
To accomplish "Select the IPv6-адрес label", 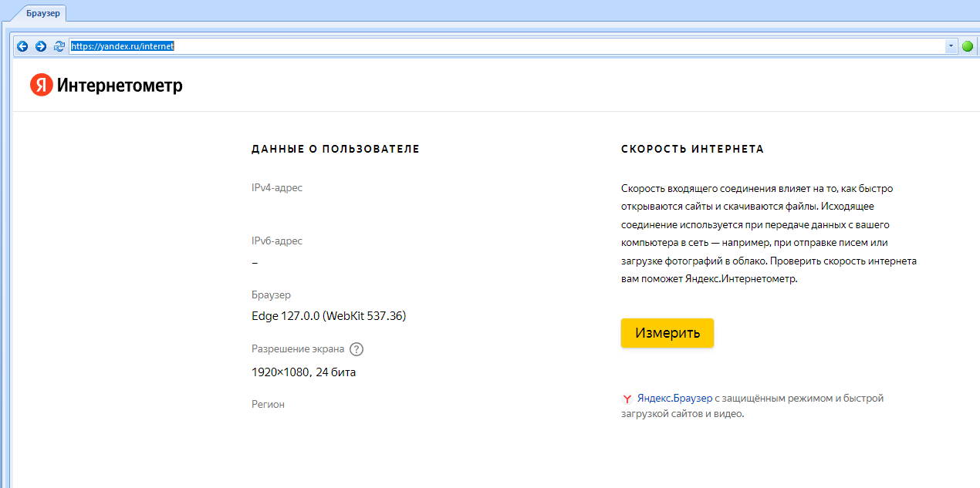I will click(277, 241).
